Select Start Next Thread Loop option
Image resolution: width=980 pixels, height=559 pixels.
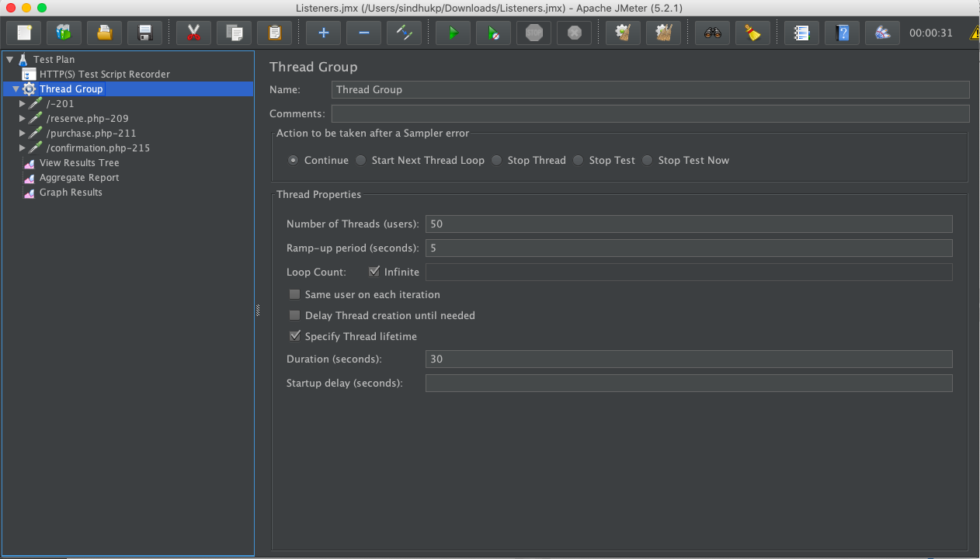tap(360, 161)
